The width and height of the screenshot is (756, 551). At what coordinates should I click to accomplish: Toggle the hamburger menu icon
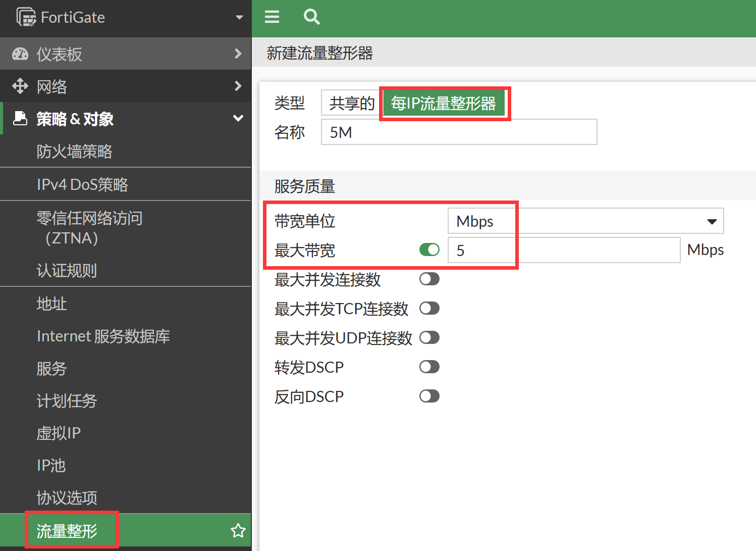pyautogui.click(x=272, y=17)
